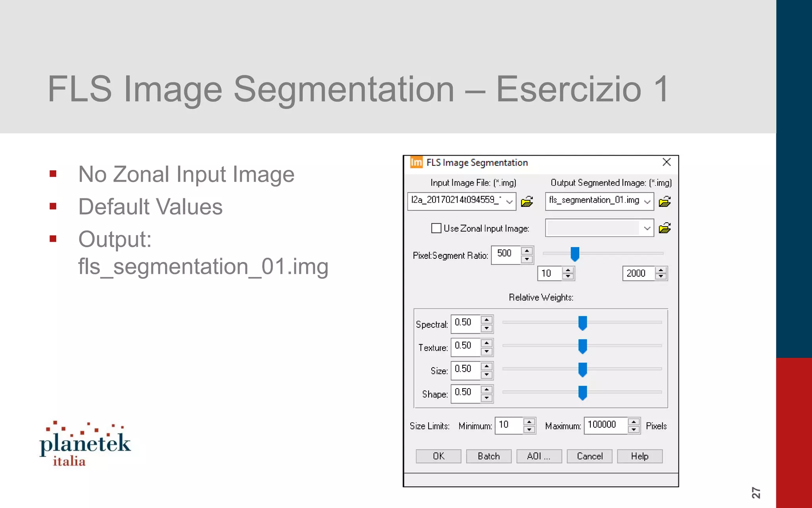The image size is (812, 508).
Task: Increase the Texture weight with the up arrow
Action: (x=486, y=343)
